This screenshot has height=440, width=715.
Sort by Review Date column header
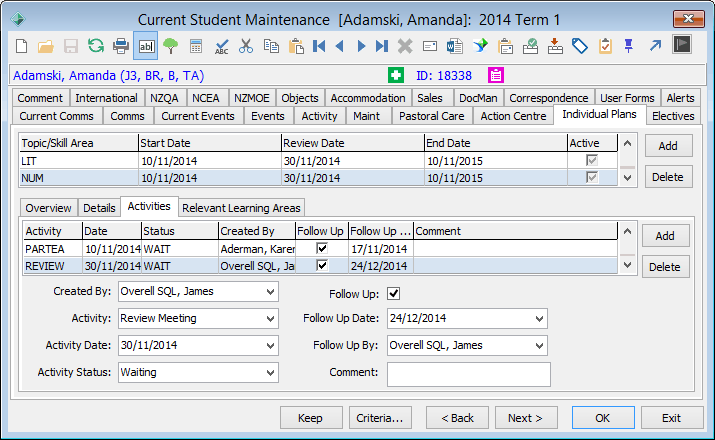[352, 143]
